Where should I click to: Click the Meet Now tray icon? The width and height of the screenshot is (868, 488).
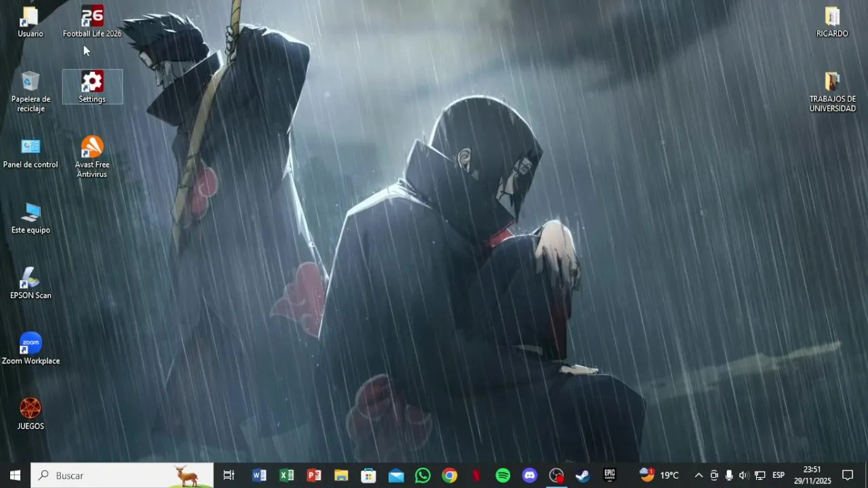point(714,475)
